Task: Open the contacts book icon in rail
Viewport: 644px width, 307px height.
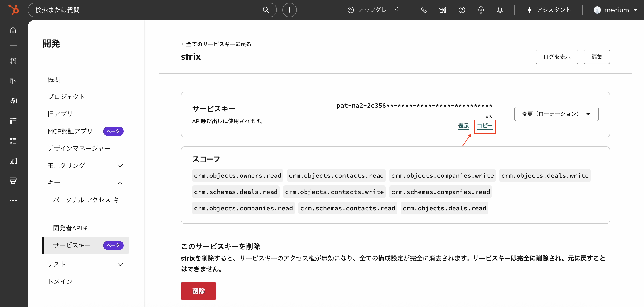Action: point(13,61)
